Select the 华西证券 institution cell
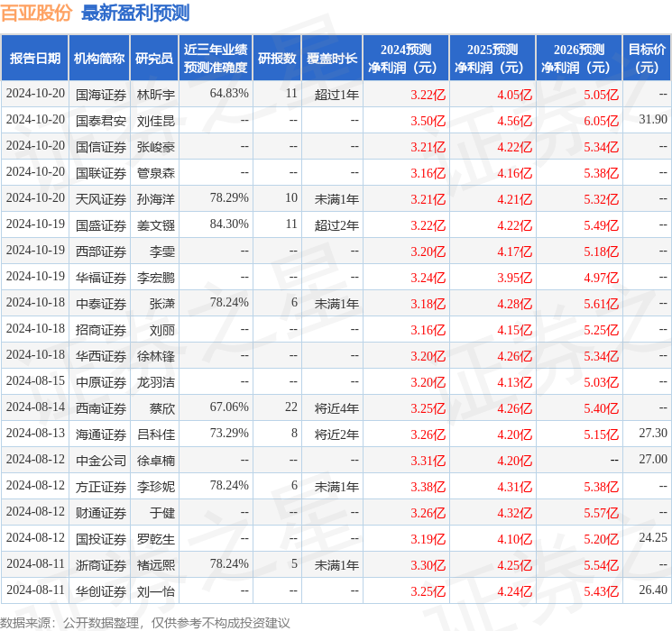Image resolution: width=672 pixels, height=631 pixels. tap(101, 356)
